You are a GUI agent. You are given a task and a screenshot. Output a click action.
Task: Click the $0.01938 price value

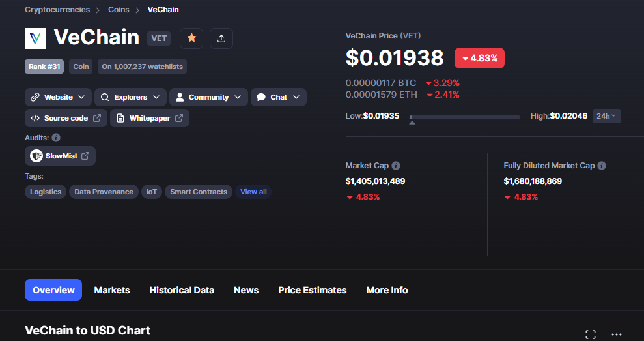point(395,57)
